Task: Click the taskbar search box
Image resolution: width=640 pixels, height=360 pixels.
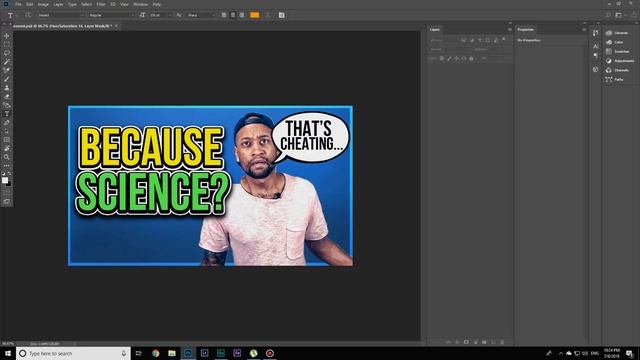Action: [73, 353]
